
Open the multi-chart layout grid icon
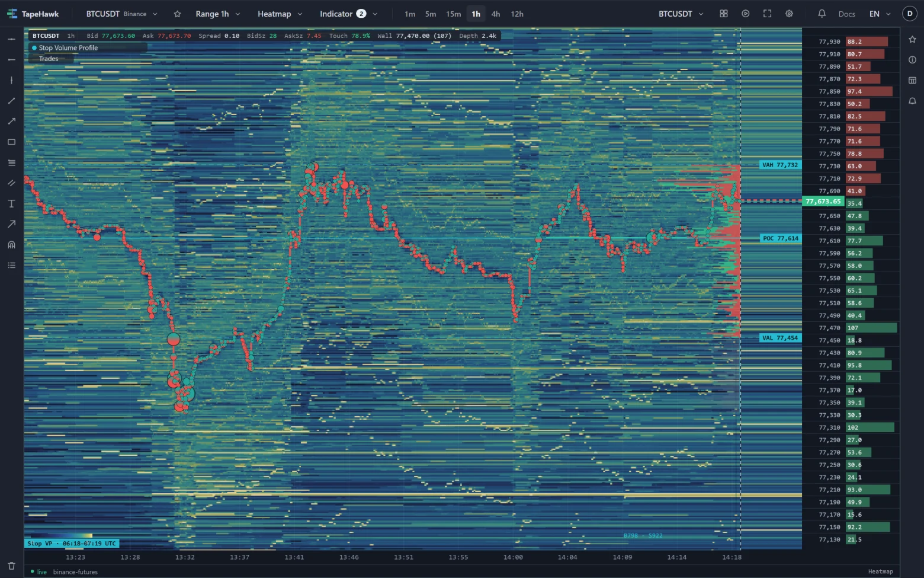pos(724,14)
